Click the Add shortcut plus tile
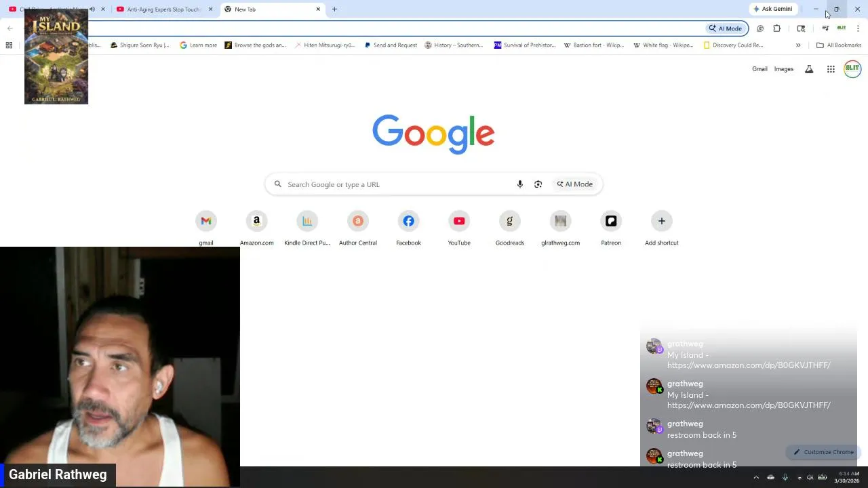Screen dimensions: 868x488 click(x=662, y=228)
